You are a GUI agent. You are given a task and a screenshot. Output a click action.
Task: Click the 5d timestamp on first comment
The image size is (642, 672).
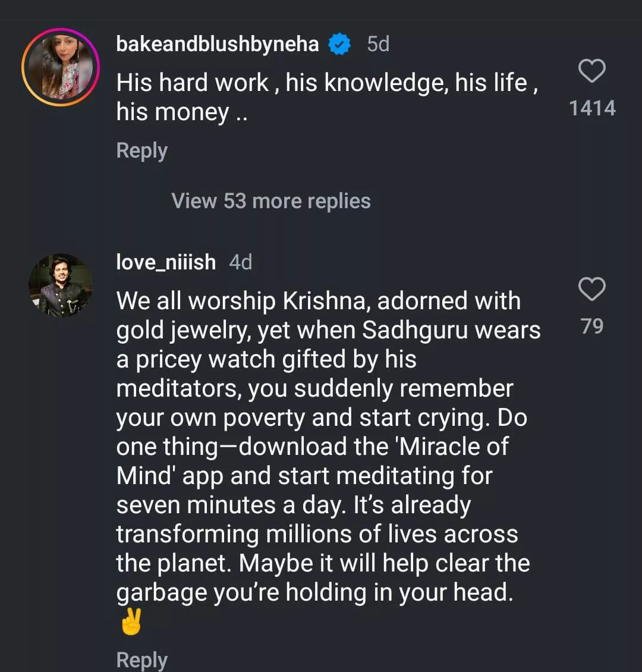(x=378, y=44)
